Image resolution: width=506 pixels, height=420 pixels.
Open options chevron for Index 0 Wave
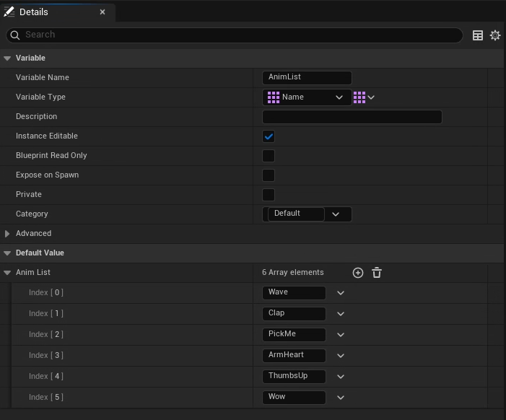341,293
